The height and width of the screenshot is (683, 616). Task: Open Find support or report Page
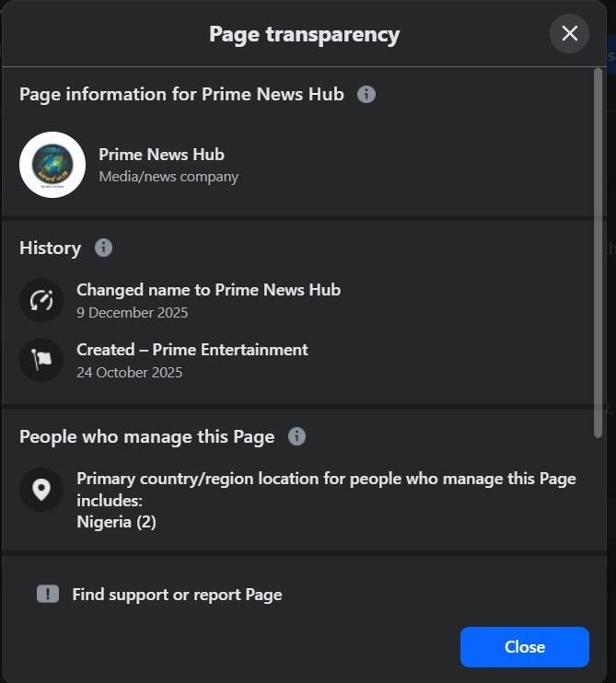coord(177,595)
